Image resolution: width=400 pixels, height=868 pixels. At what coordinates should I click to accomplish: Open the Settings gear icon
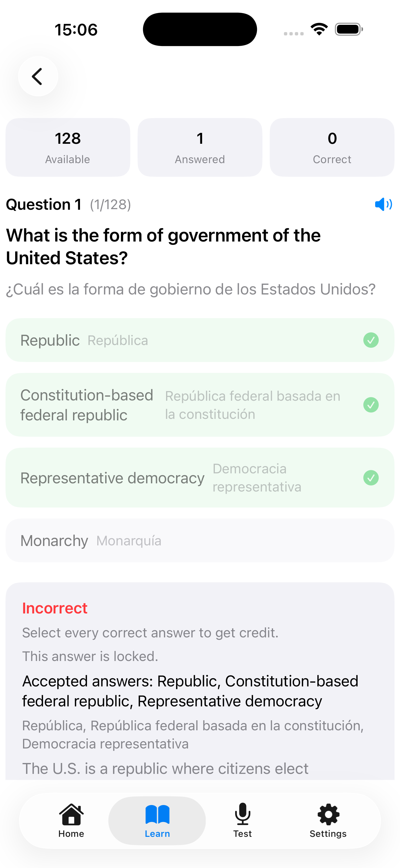328,814
